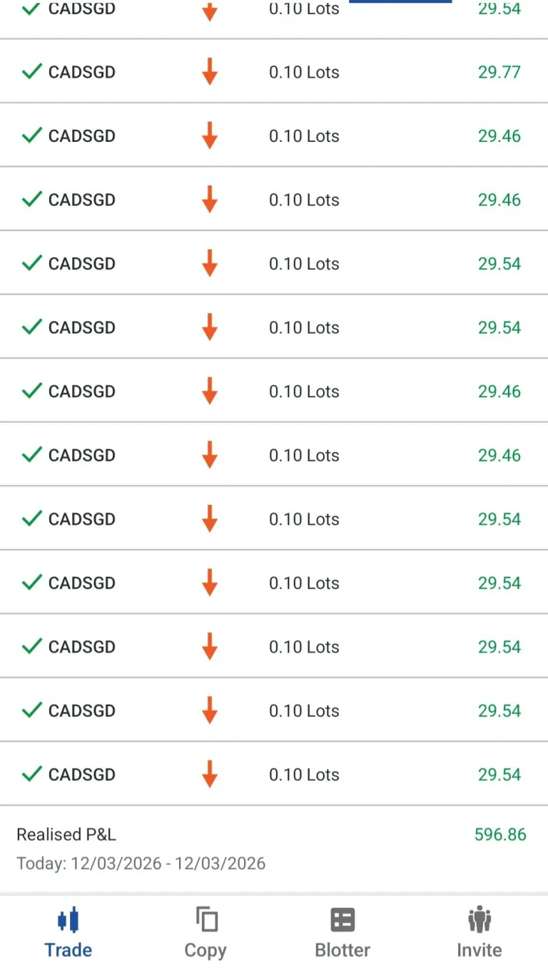Click the Realised P&L label
This screenshot has width=548, height=980.
tap(66, 834)
